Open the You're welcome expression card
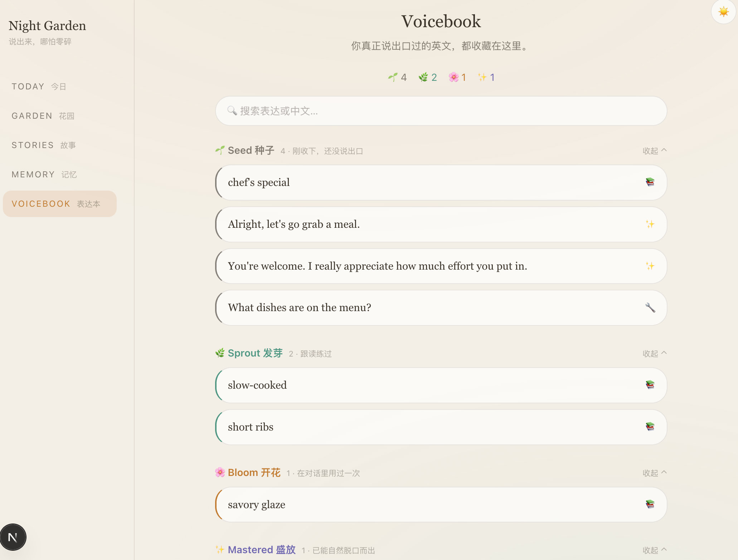This screenshot has width=738, height=560. pos(441,266)
